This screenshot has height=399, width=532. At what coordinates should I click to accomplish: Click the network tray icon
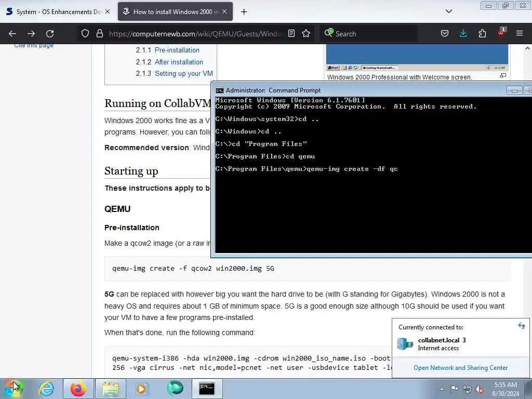click(x=467, y=389)
